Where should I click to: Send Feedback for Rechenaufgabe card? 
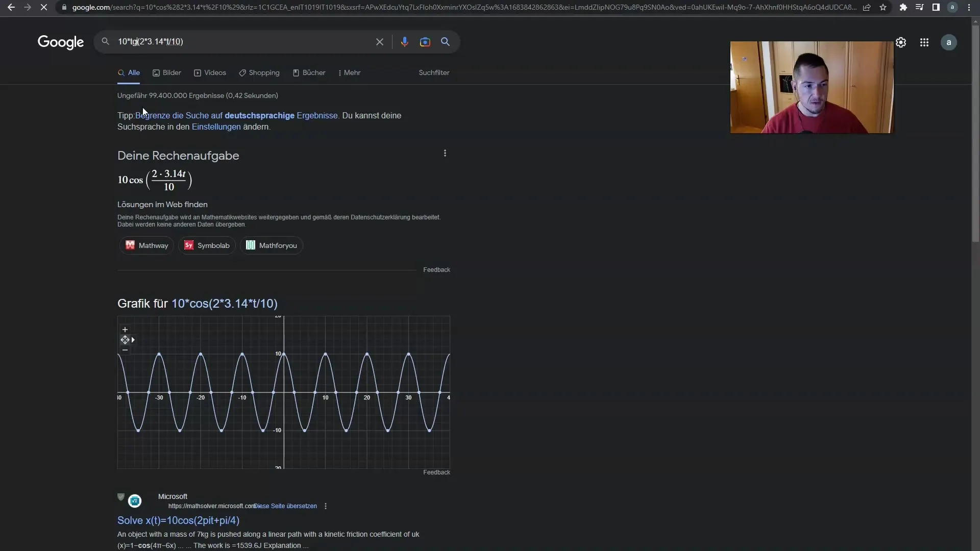click(436, 270)
